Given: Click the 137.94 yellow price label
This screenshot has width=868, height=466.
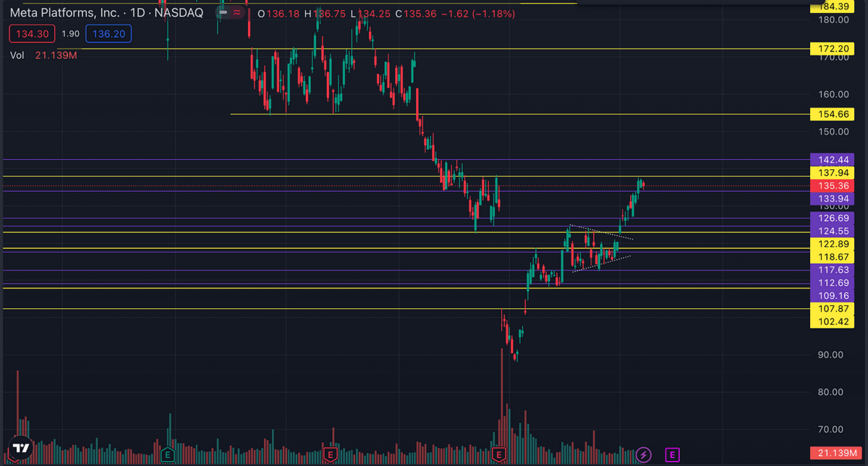Looking at the screenshot, I should pos(833,173).
